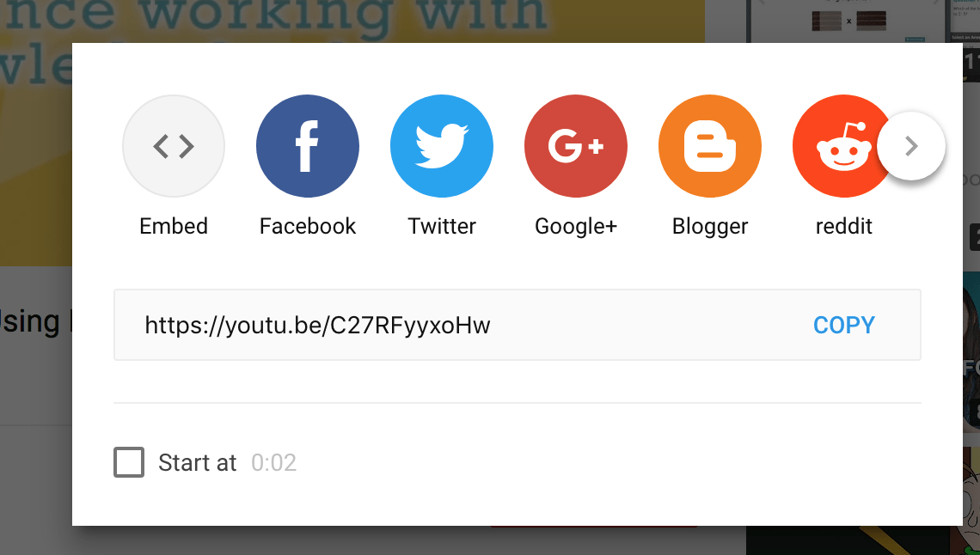
Task: Enable the Start at checkbox
Action: (129, 462)
